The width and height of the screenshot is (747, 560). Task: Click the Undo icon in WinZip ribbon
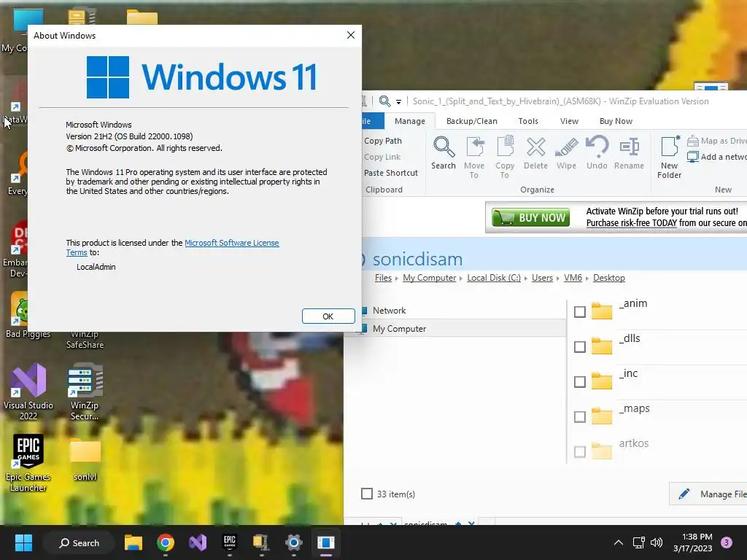pyautogui.click(x=597, y=152)
